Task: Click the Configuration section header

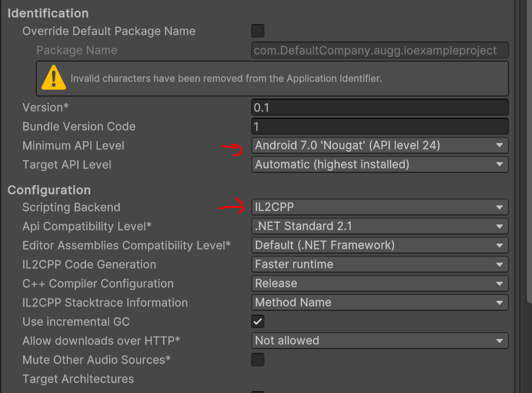Action: 49,190
